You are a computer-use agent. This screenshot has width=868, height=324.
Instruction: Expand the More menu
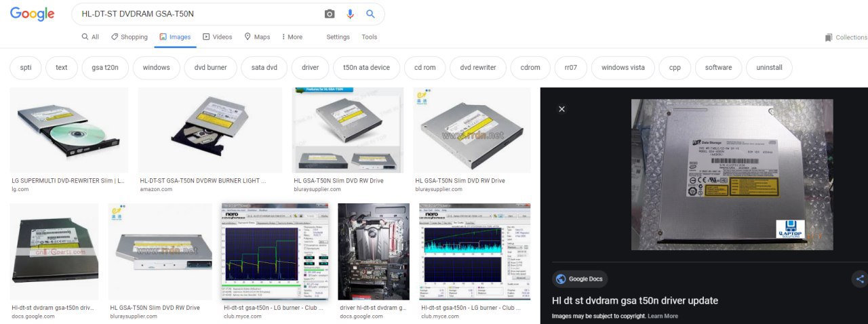tap(292, 37)
